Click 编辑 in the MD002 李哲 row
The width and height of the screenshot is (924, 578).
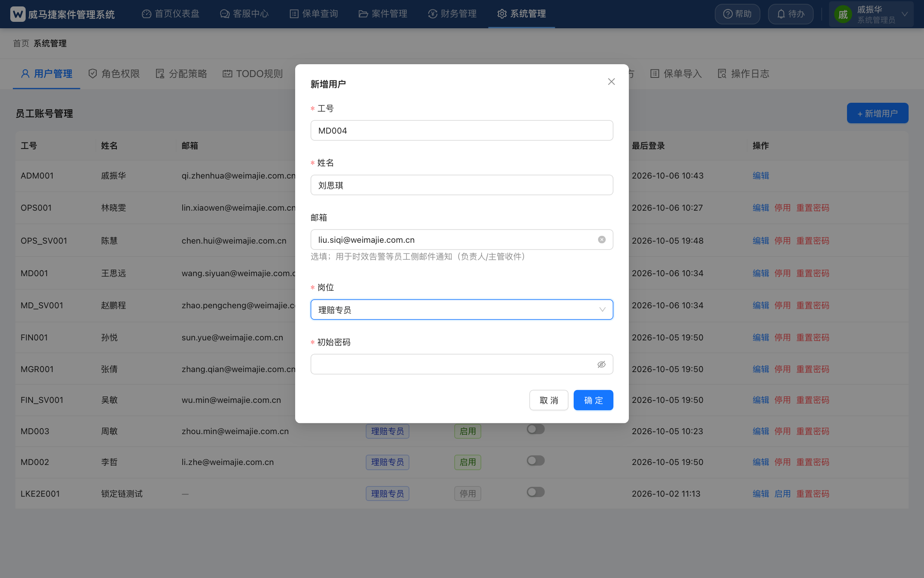(x=761, y=462)
